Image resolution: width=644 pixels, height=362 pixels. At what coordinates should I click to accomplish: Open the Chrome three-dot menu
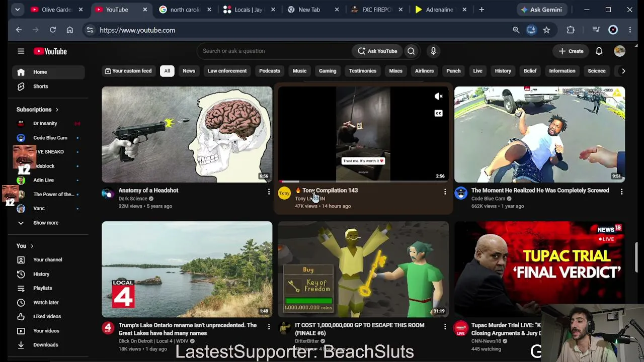click(630, 30)
